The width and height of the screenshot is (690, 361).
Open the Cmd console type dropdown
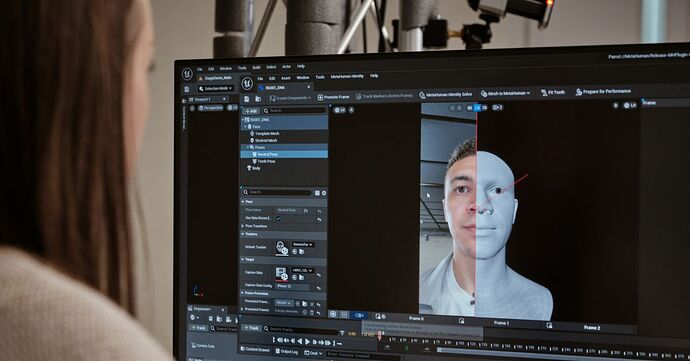pos(313,353)
